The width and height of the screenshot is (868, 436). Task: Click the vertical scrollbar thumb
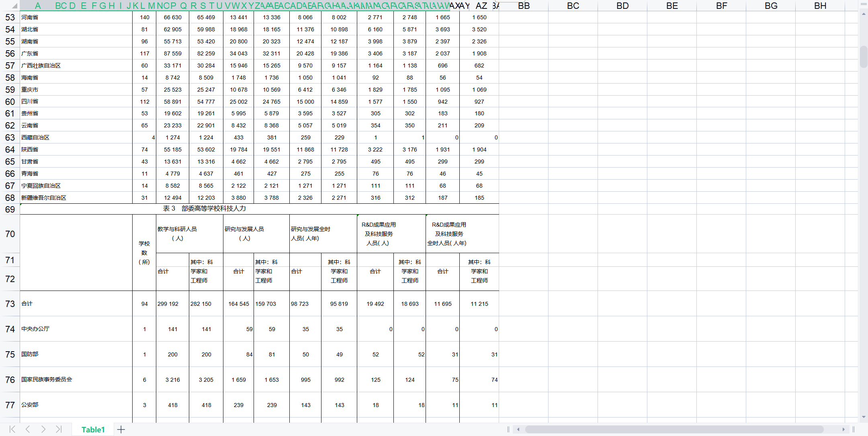coord(864,57)
